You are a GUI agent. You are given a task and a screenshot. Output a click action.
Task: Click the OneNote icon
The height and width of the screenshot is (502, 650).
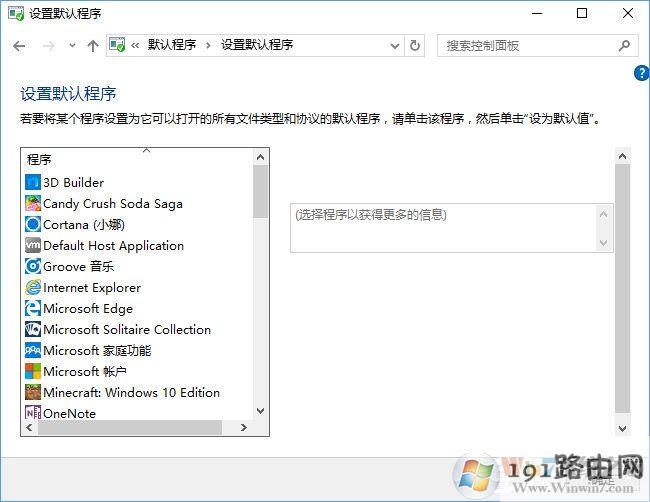coord(33,413)
